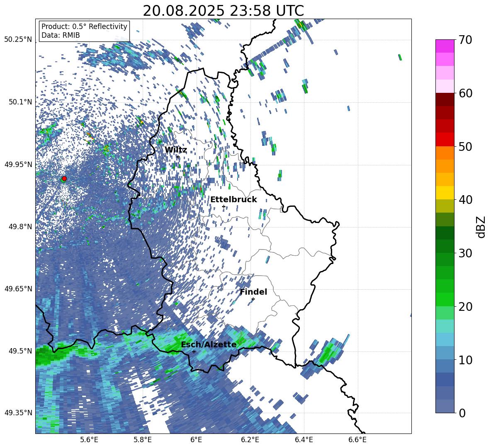Click the 60 colorbar tick label

coord(465,93)
